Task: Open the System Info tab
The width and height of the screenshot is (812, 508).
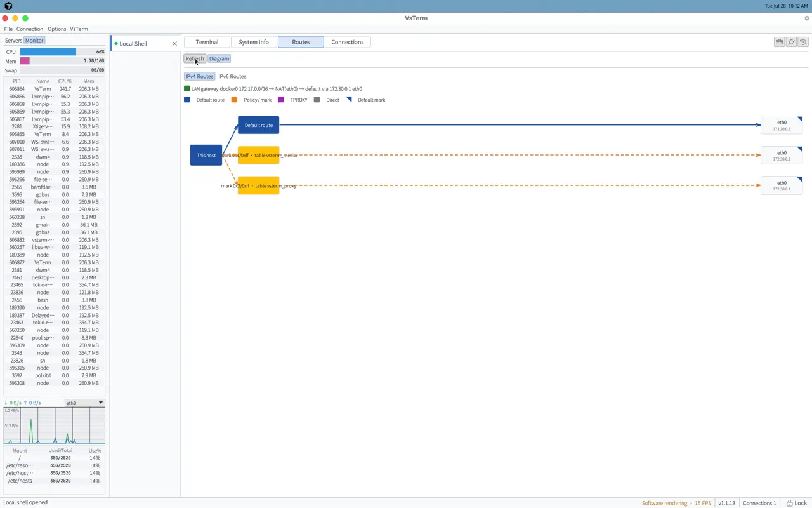Action: coord(254,42)
